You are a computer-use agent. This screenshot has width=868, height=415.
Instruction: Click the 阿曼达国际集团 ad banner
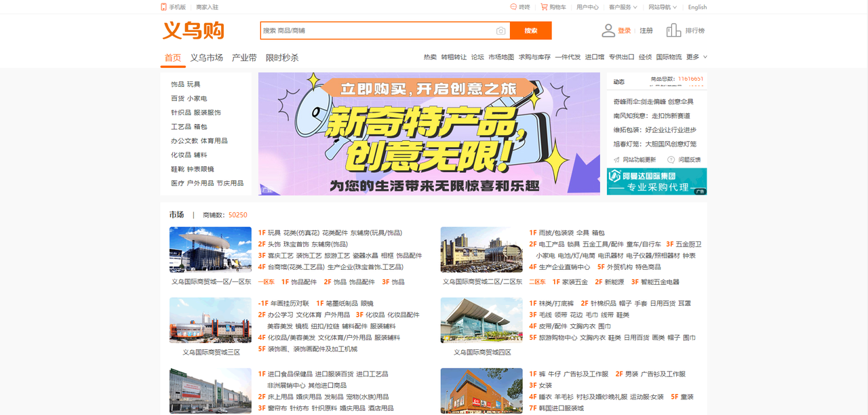(656, 182)
